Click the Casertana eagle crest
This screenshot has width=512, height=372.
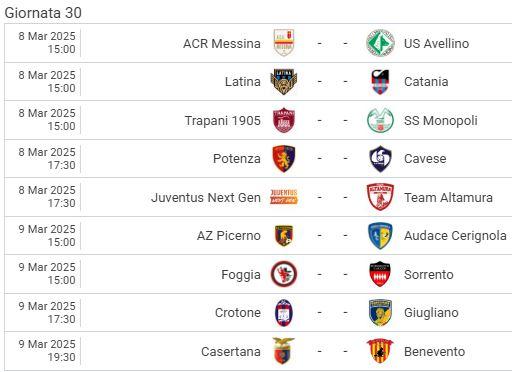coord(284,351)
